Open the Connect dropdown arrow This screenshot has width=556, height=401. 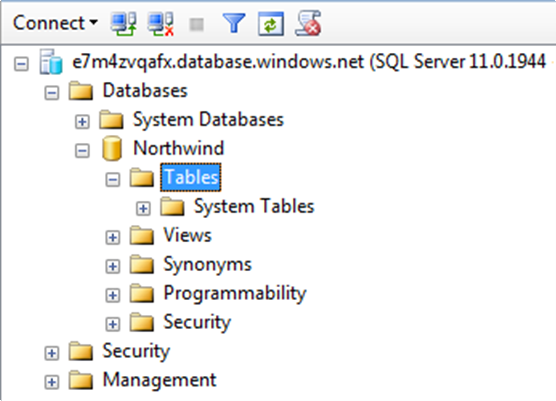(94, 22)
